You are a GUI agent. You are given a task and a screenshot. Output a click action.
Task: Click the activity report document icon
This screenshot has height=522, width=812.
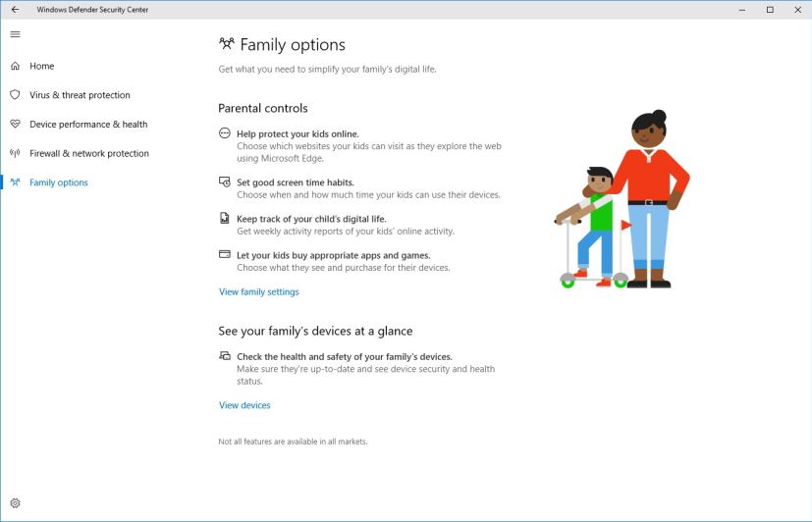[224, 218]
